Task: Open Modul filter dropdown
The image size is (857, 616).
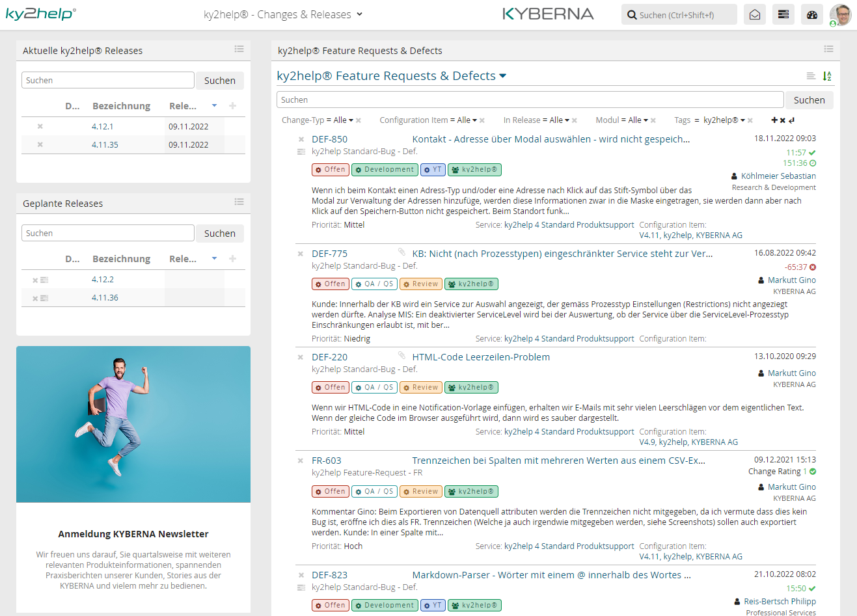Action: 646,120
